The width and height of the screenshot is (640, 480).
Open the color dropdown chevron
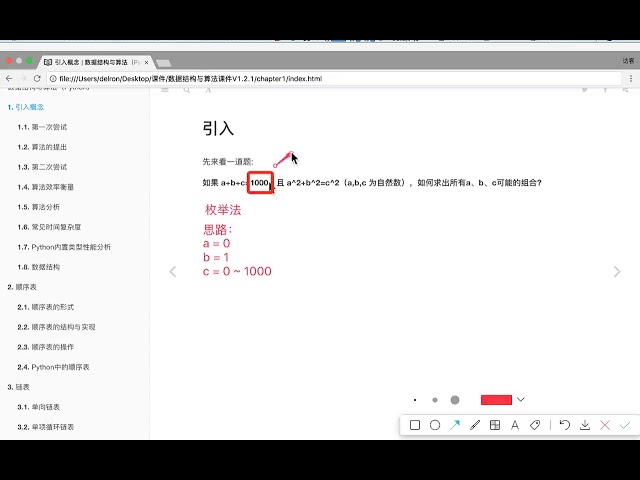pos(521,400)
